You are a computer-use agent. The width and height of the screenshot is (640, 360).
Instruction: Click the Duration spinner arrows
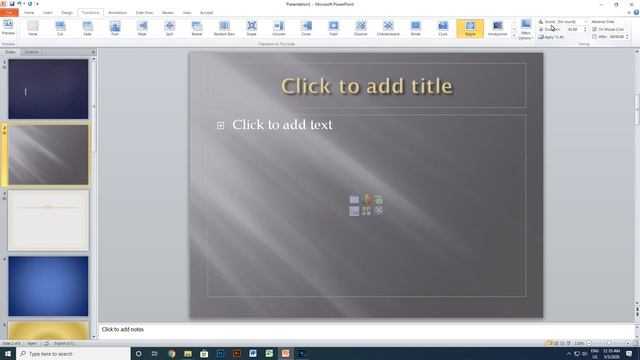pyautogui.click(x=585, y=29)
